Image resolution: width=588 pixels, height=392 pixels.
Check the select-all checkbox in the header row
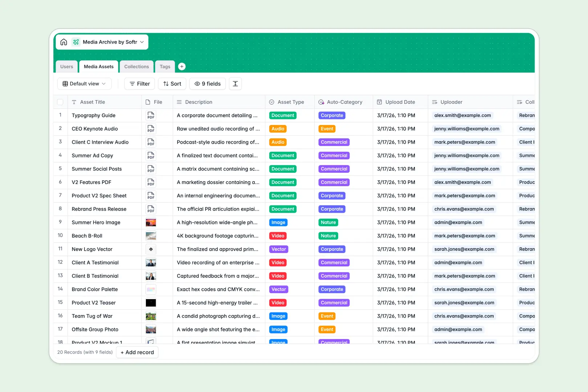pyautogui.click(x=60, y=102)
